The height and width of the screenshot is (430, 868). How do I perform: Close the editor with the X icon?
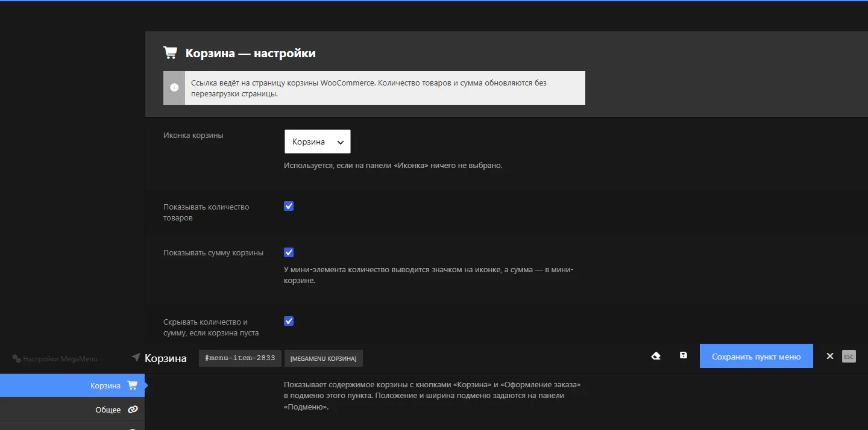829,356
